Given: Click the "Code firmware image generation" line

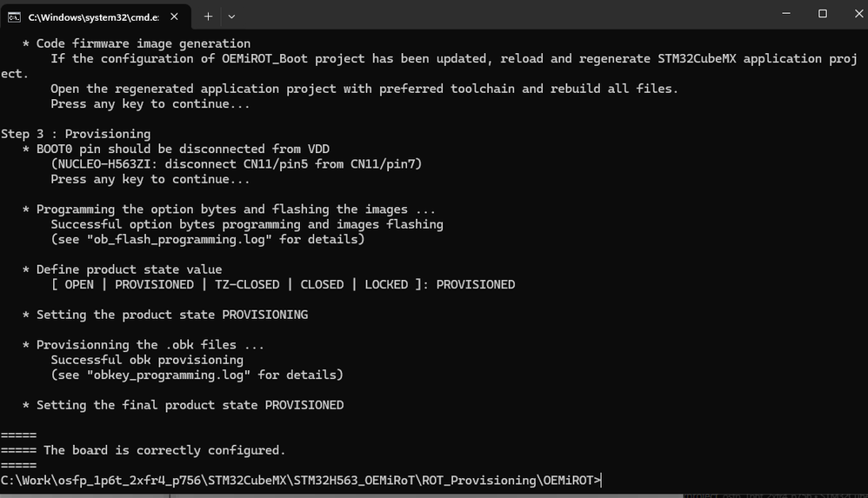Looking at the screenshot, I should 144,43.
